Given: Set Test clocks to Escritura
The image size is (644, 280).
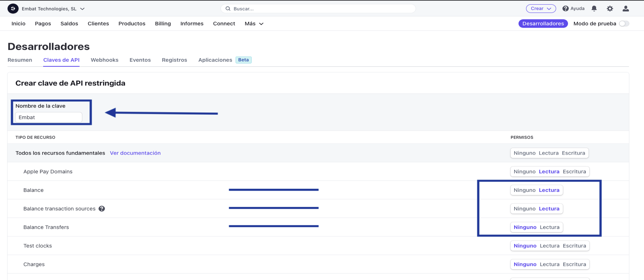Looking at the screenshot, I should [x=574, y=246].
